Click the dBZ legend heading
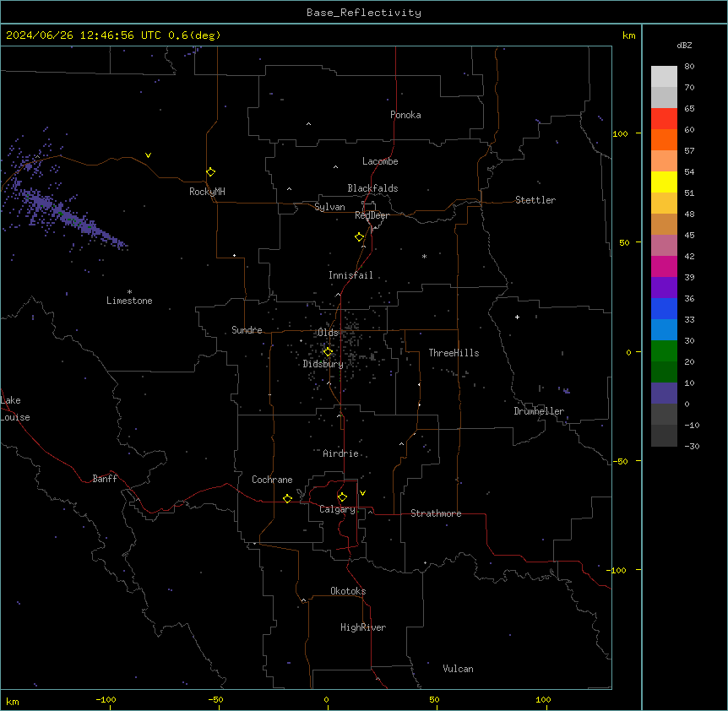This screenshot has width=728, height=711. point(684,45)
